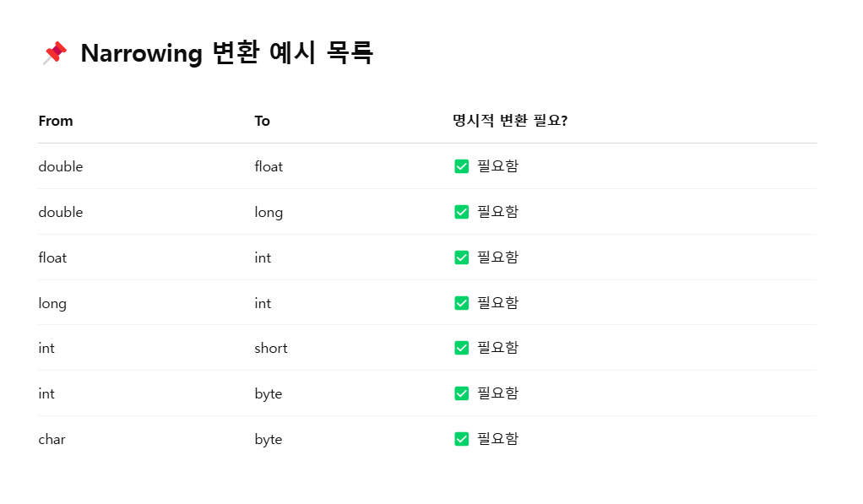Click the "Narrowing 변환 예시 목록" heading text
The image size is (863, 504).
pos(226,53)
